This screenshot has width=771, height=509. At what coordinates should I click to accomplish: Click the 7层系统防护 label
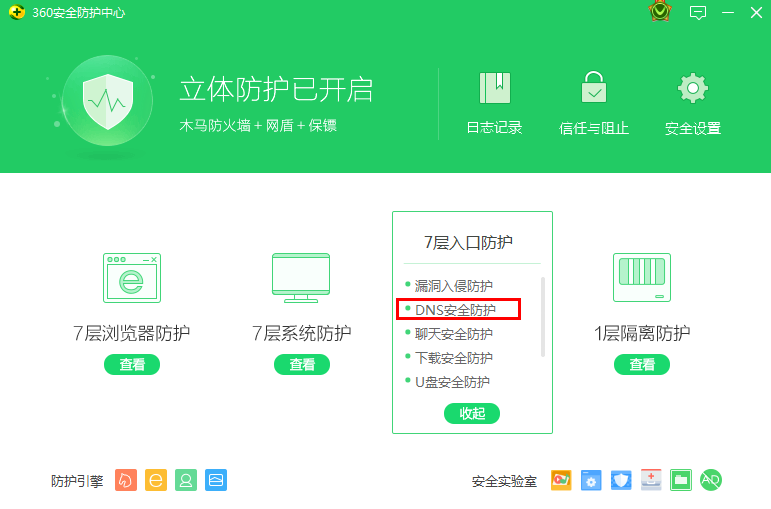301,333
